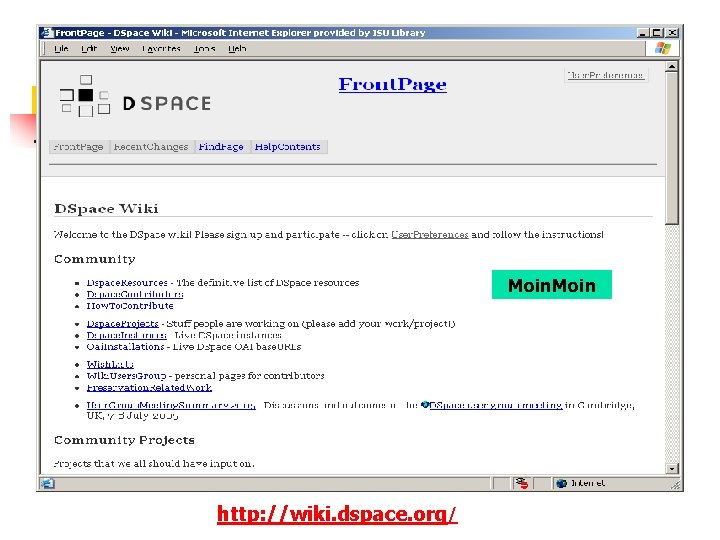Close the Internet Explorer window
Image resolution: width=720 pixels, height=540 pixels.
pos(672,33)
